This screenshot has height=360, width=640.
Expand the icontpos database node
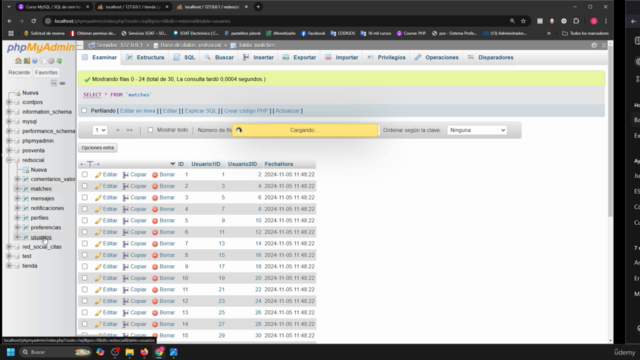[9, 102]
